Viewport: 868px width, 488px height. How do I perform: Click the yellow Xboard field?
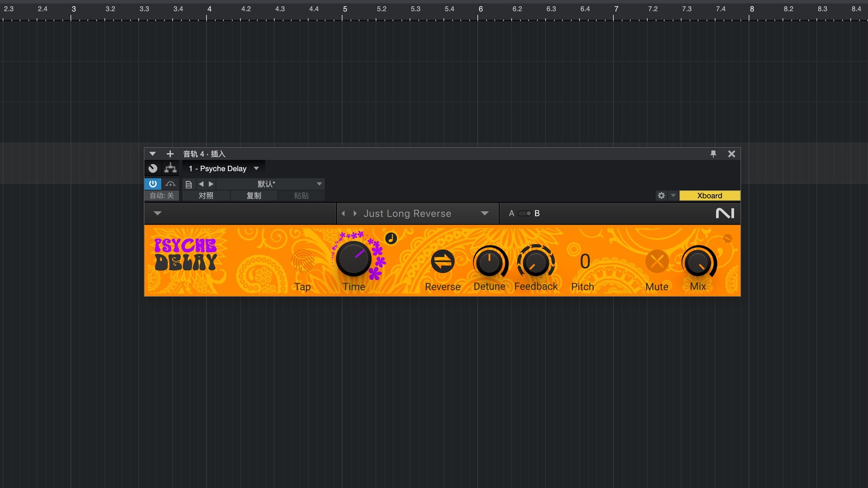(710, 196)
